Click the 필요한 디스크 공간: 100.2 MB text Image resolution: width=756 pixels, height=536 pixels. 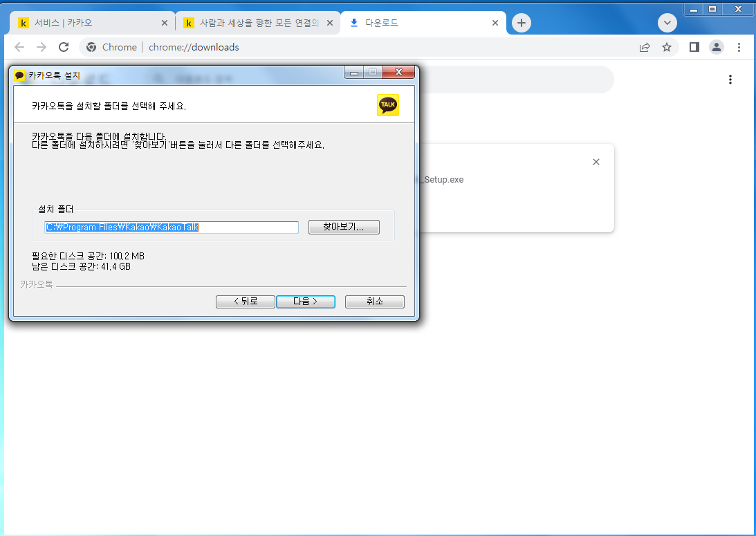(89, 256)
